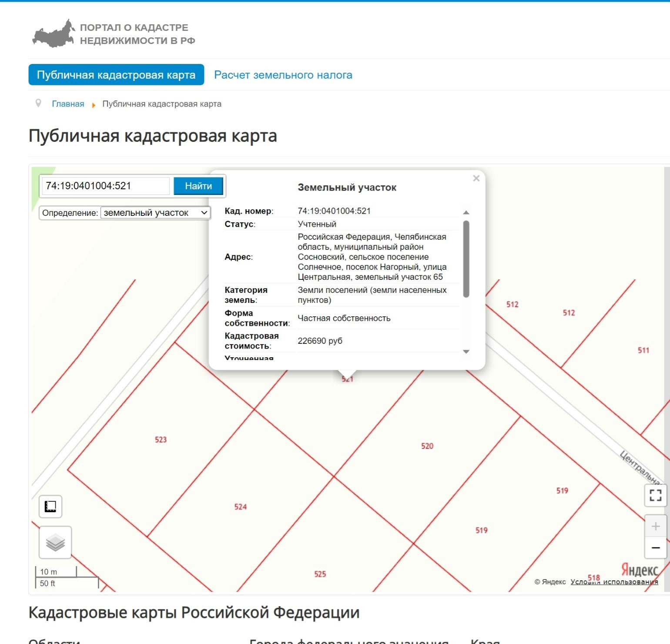The image size is (670, 644).
Task: Open the object type dropdown
Action: tap(155, 213)
